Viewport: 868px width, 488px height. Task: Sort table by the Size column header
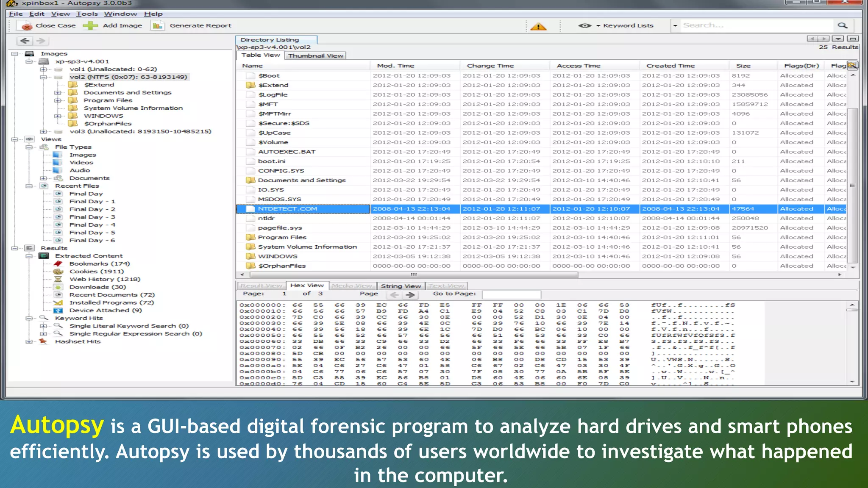tap(753, 66)
